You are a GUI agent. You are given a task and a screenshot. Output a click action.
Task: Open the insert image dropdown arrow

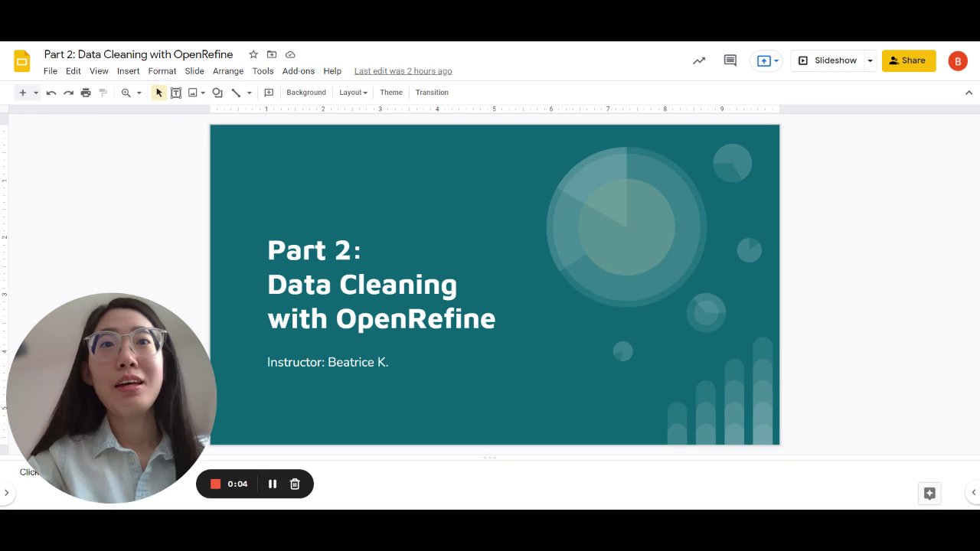(203, 93)
